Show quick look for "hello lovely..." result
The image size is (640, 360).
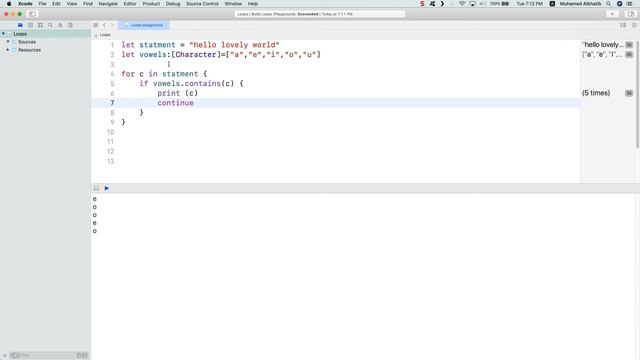[x=629, y=44]
